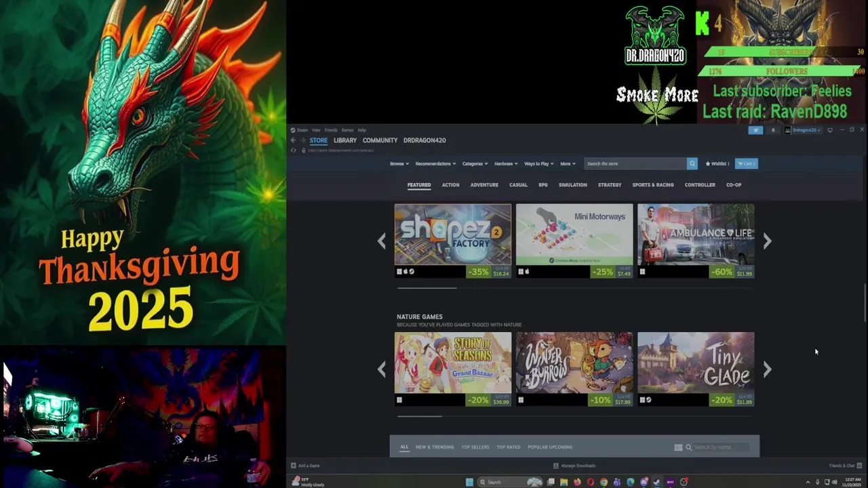Viewport: 868px width, 488px height.
Task: Open the Steam announcements megaphone icon
Action: 755,130
